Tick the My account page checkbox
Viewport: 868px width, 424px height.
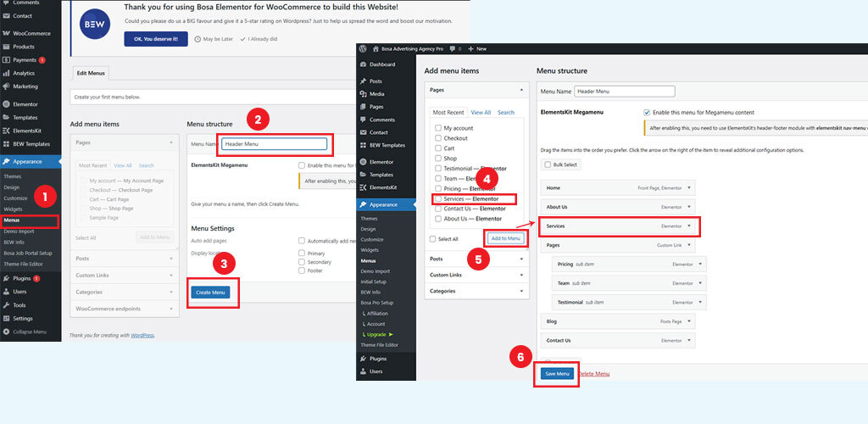click(438, 128)
